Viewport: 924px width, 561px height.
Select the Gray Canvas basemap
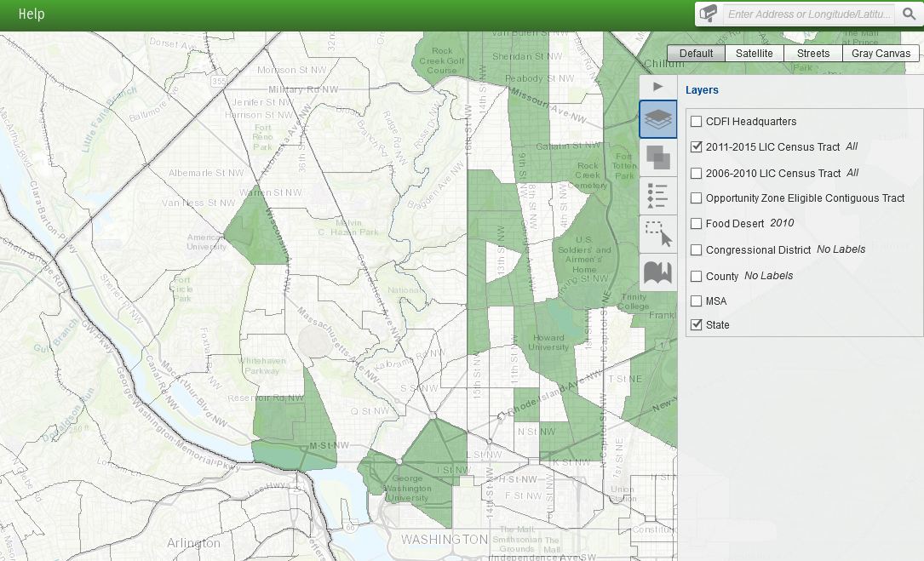[881, 54]
